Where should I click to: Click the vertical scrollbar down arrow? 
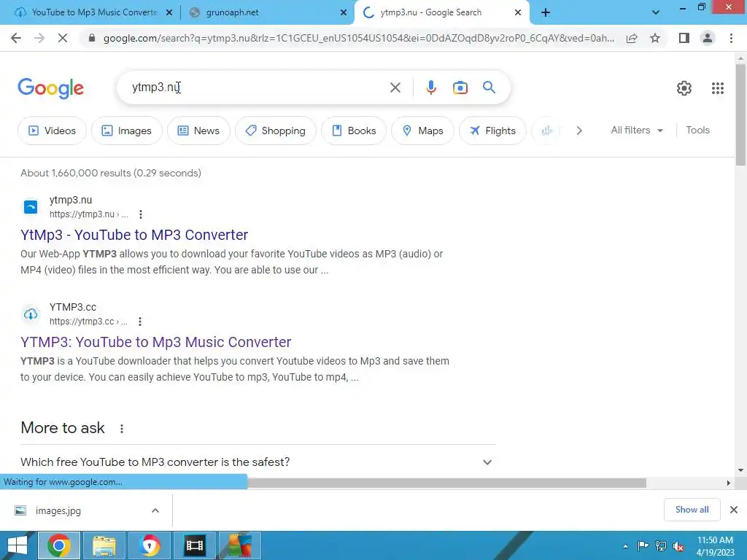pyautogui.click(x=740, y=470)
